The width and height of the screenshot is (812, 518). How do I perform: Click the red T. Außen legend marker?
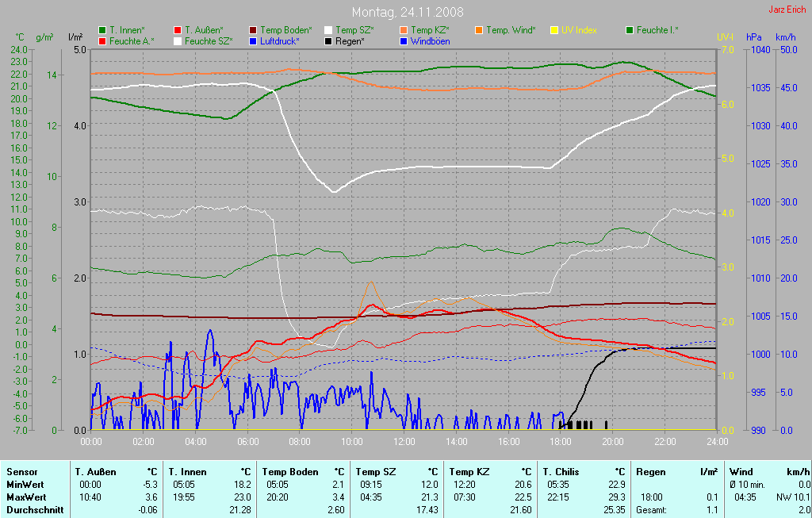click(x=178, y=30)
